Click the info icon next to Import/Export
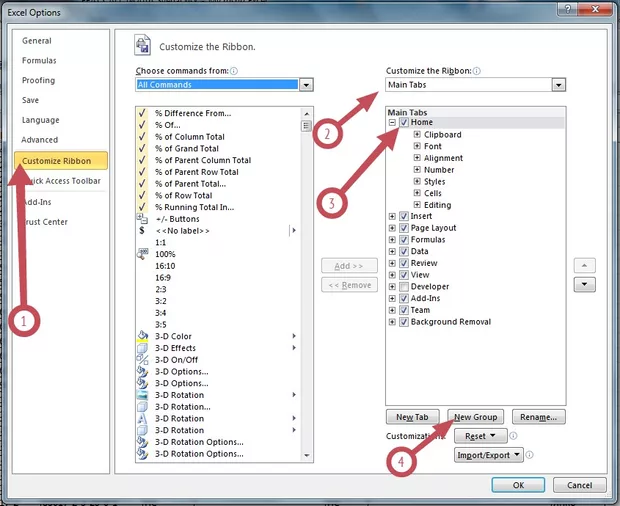Screen dimensions: 620x506 (529, 455)
